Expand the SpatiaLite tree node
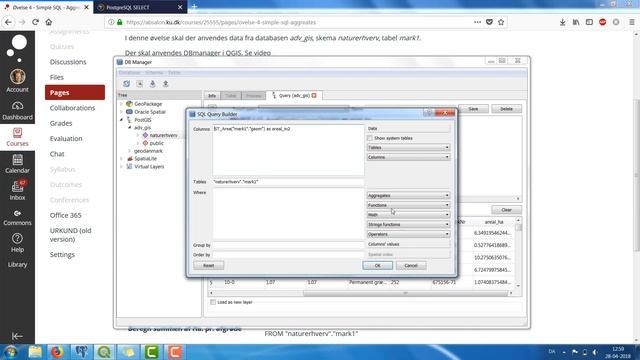 coord(121,159)
